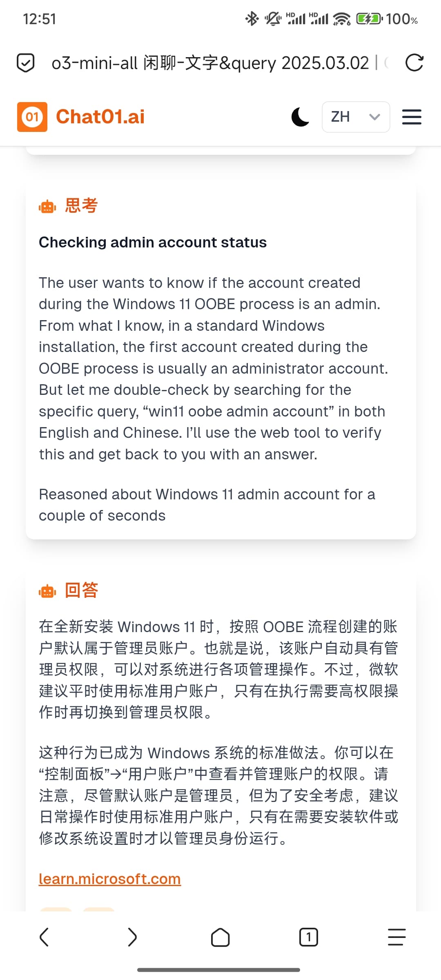Click the 回答 section heading
The height and width of the screenshot is (980, 441).
[81, 590]
